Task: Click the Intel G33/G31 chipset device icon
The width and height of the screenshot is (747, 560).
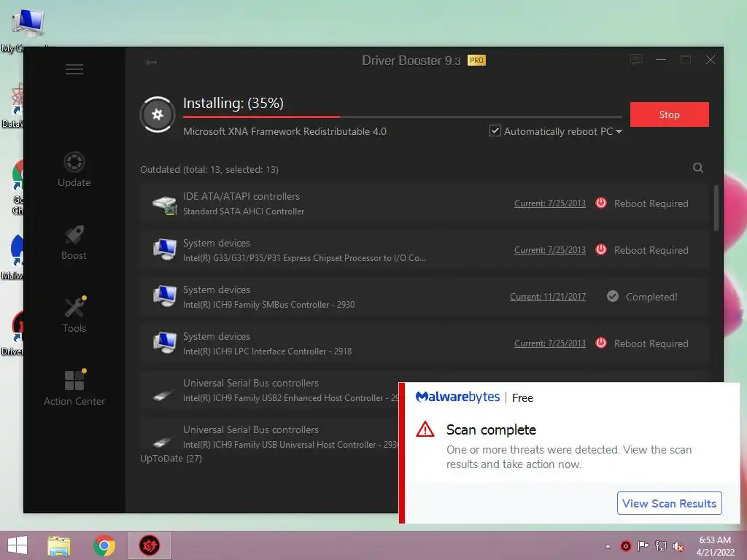Action: tap(165, 249)
